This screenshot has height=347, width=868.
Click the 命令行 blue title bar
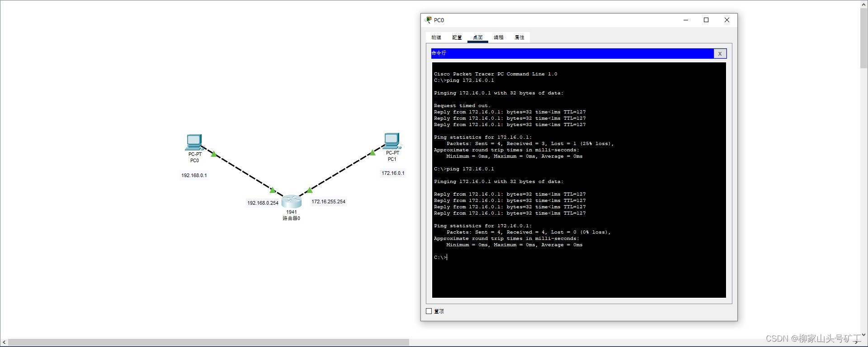tap(572, 53)
